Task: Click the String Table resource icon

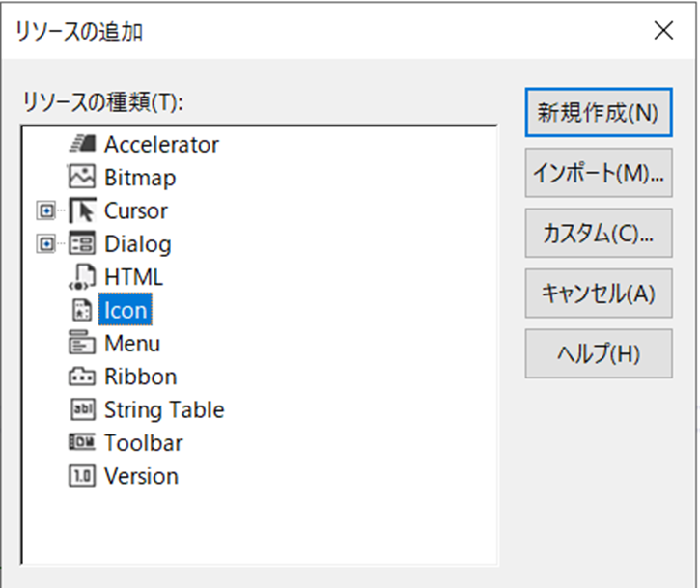Action: coord(82,409)
